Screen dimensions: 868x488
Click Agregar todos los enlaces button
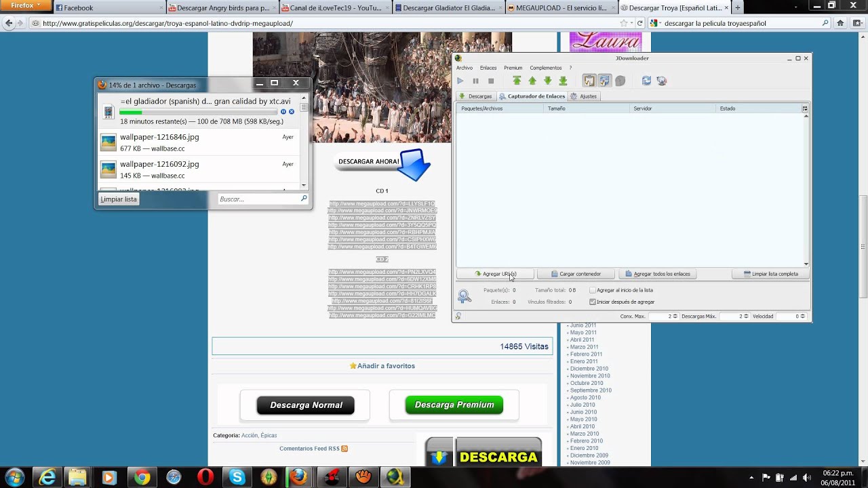click(658, 274)
